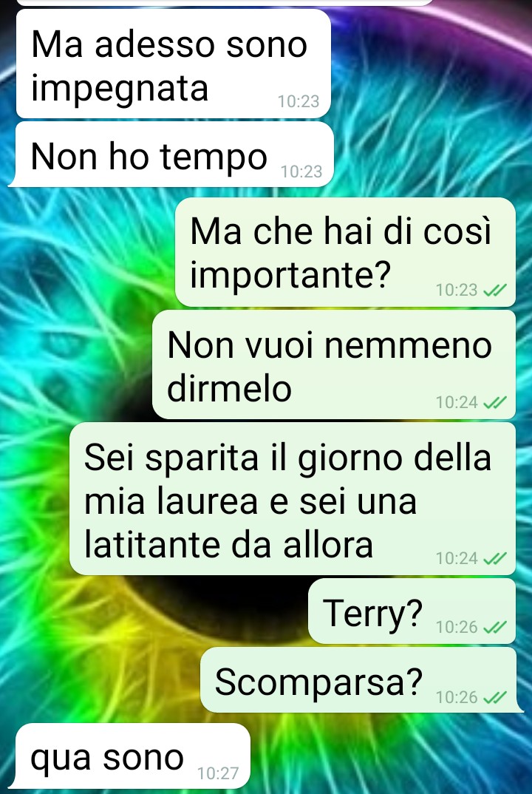
Task: Tap the 10:23 timestamp under 'impegnata'
Action: pyautogui.click(x=299, y=101)
